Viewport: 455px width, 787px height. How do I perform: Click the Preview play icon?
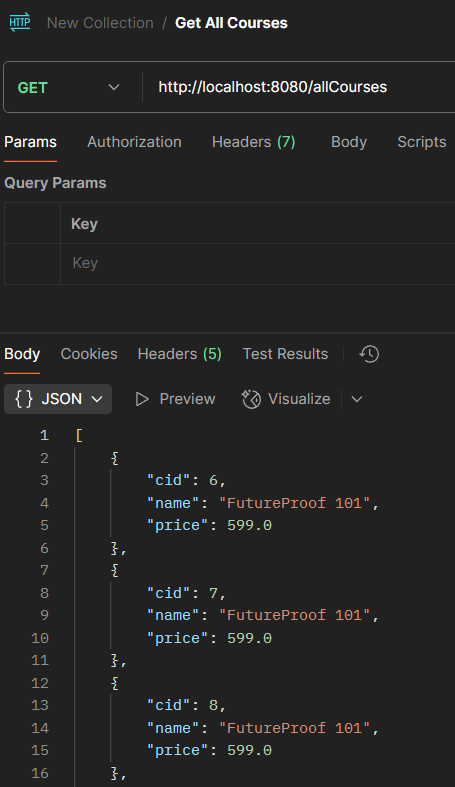[x=142, y=399]
